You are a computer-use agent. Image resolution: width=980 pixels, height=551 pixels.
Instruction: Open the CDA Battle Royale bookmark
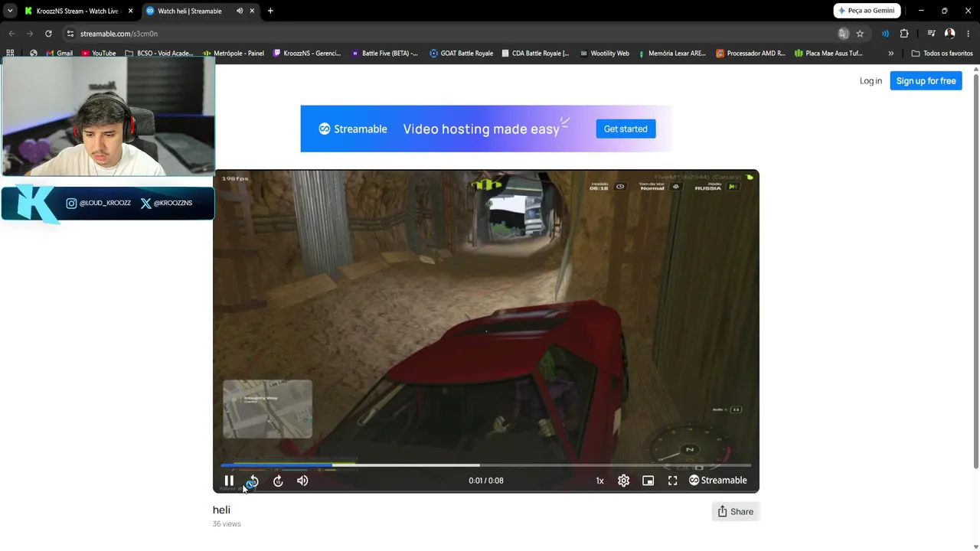click(535, 54)
